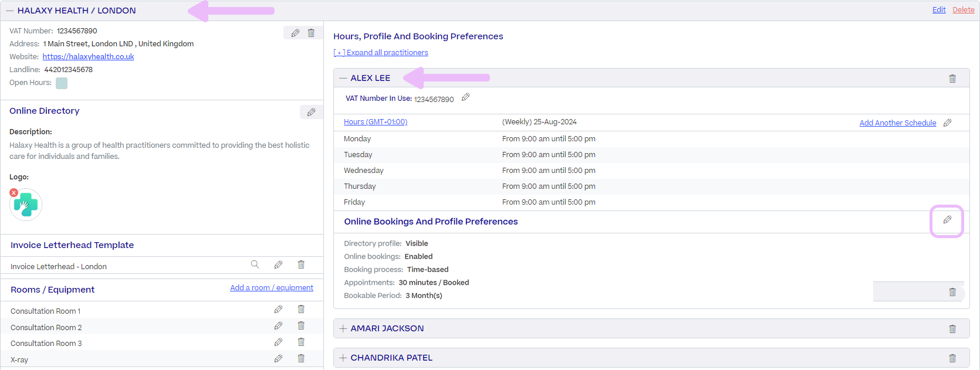The image size is (980, 370).
Task: Delete the 30 minutes appointment setting
Action: (952, 292)
